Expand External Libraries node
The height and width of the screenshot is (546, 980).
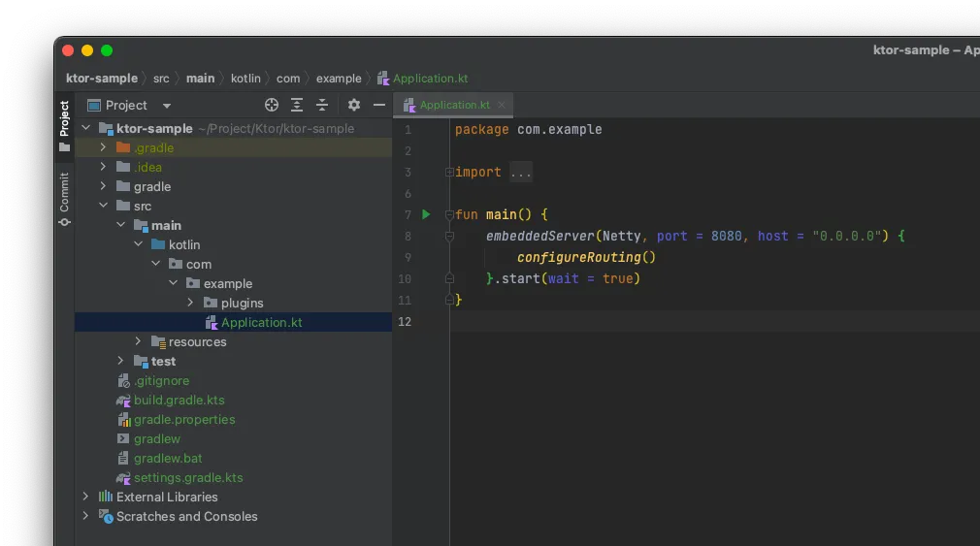(x=86, y=496)
